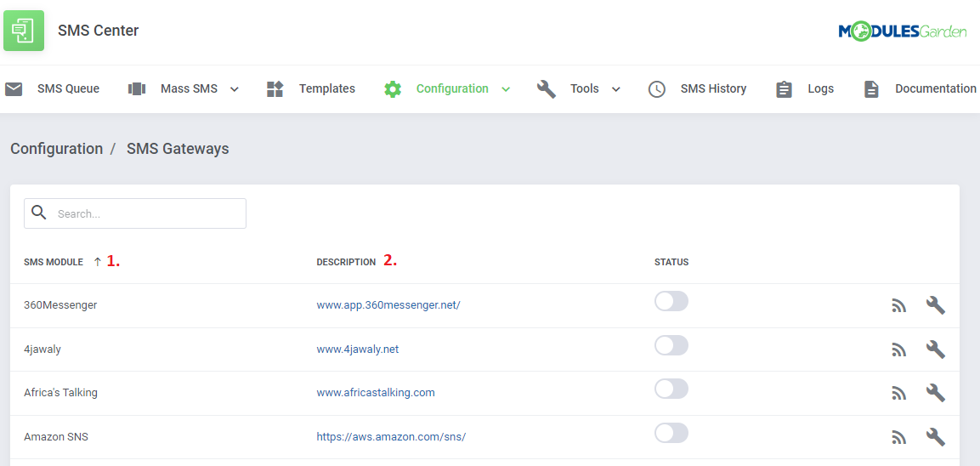This screenshot has height=466, width=980.
Task: Expand the Mass SMS dropdown chevron
Action: tap(235, 89)
